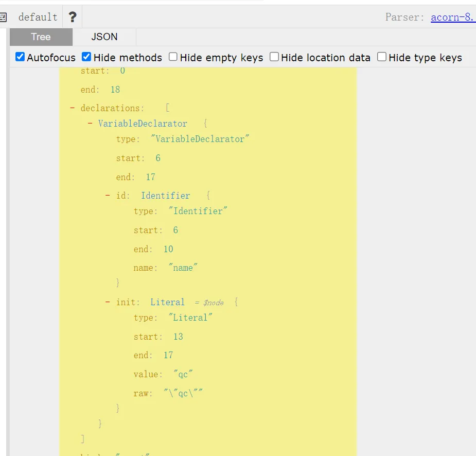
Task: Select the Literal node name
Action: click(x=167, y=302)
